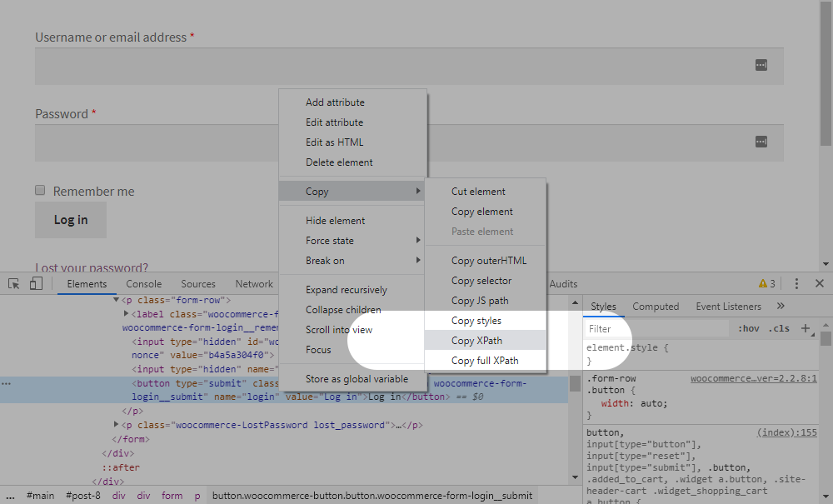833x504 pixels.
Task: Click the page vertical scrollbar thumb
Action: click(x=826, y=73)
